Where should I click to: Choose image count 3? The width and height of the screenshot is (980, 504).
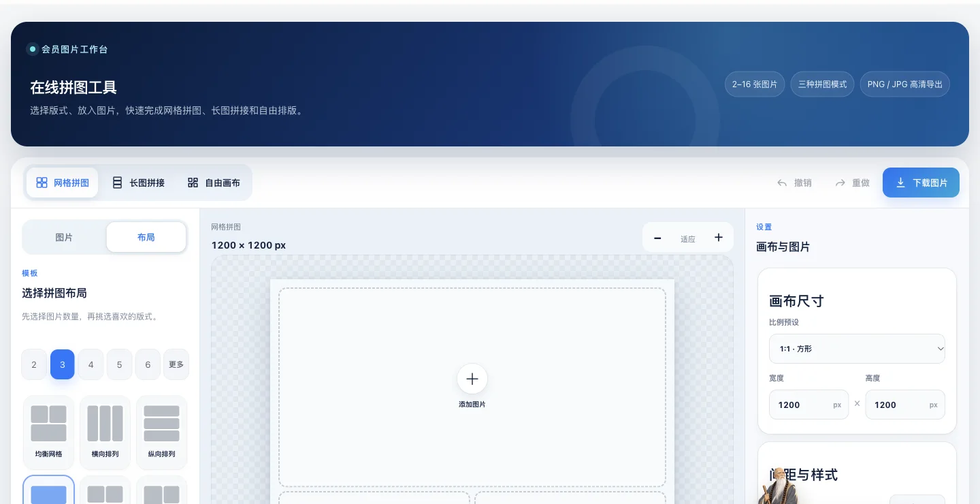[63, 364]
